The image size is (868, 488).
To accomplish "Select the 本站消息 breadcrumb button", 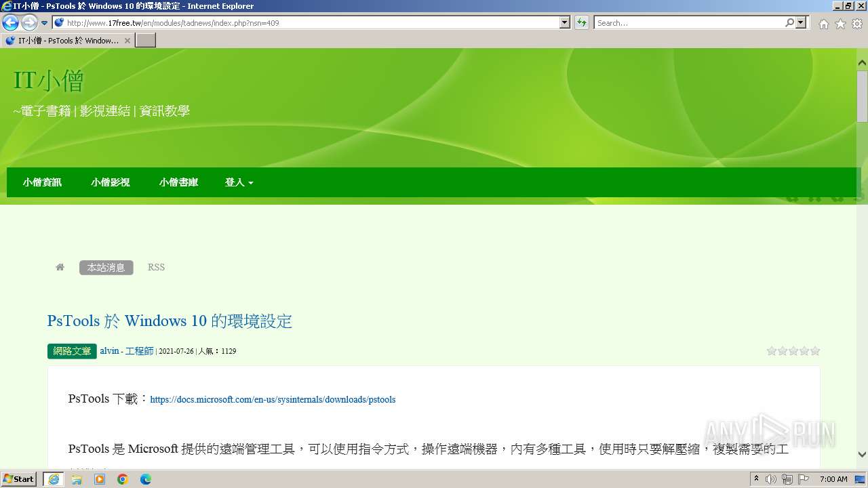I will (106, 268).
